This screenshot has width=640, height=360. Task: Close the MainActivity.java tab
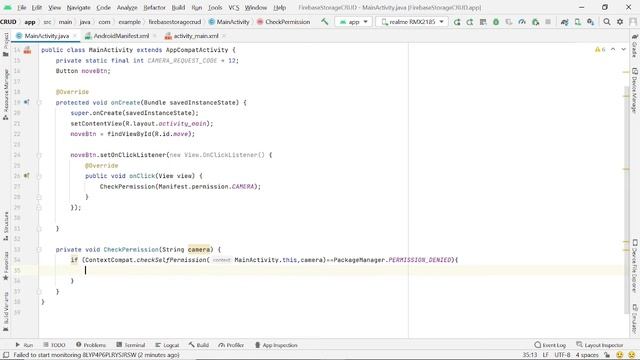tap(75, 36)
